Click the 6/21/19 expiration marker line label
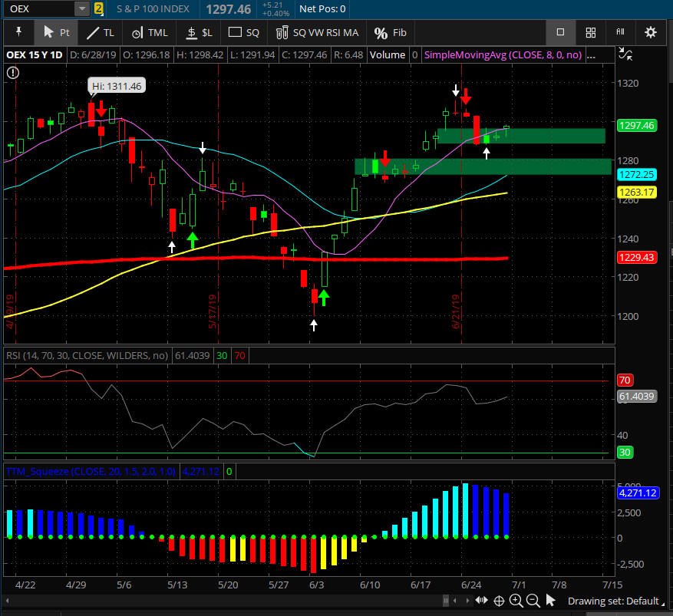673x616 pixels. pos(455,311)
